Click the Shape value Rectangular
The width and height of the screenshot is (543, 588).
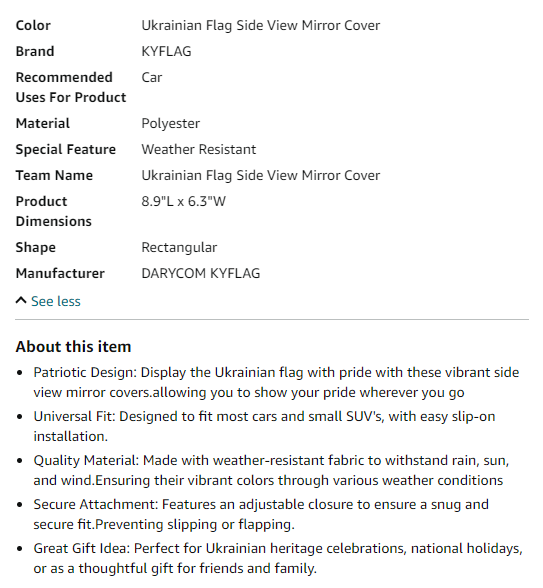point(179,248)
